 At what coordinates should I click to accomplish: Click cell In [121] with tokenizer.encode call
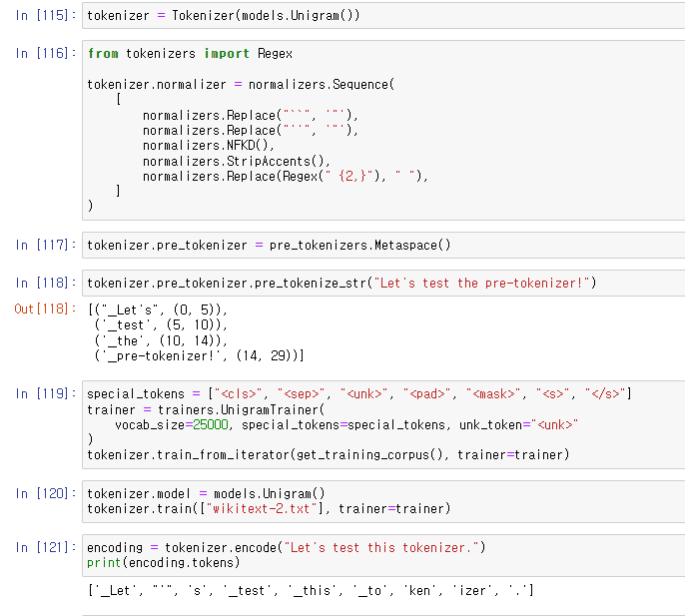(x=383, y=555)
